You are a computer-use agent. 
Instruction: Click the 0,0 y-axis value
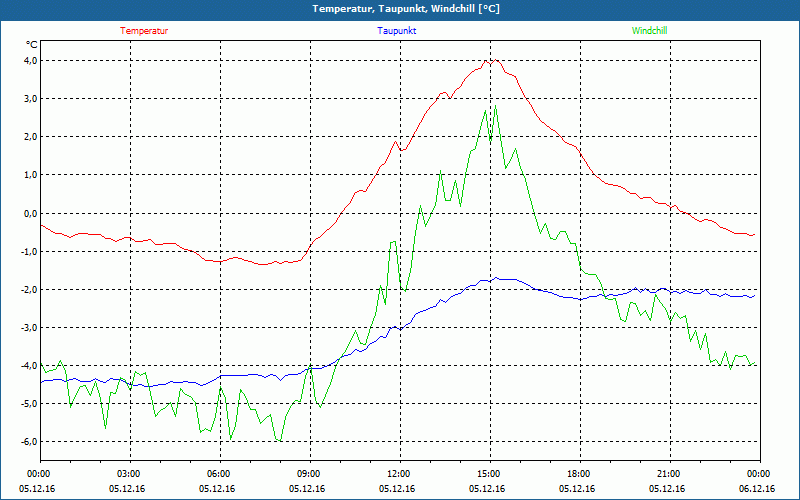(30, 213)
